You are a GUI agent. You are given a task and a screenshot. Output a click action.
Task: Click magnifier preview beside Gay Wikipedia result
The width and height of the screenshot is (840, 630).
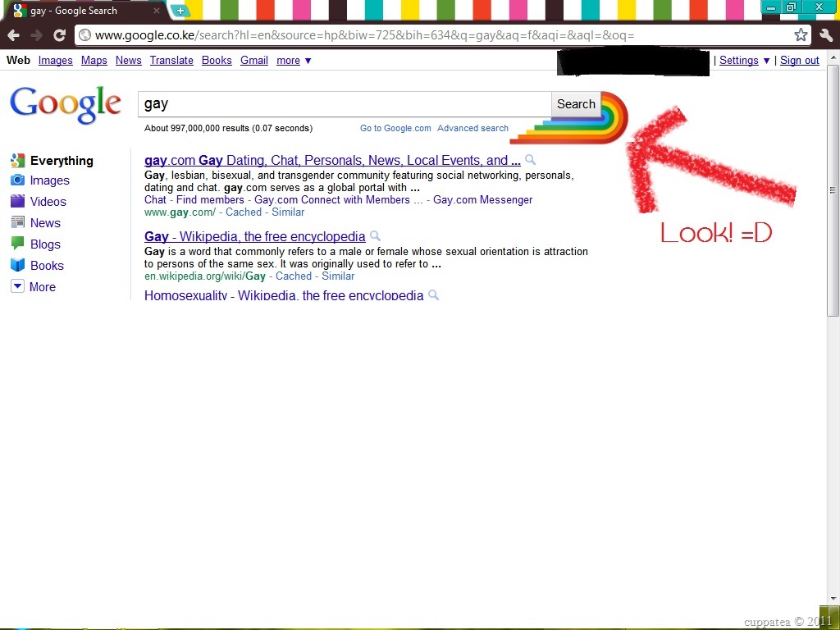375,235
